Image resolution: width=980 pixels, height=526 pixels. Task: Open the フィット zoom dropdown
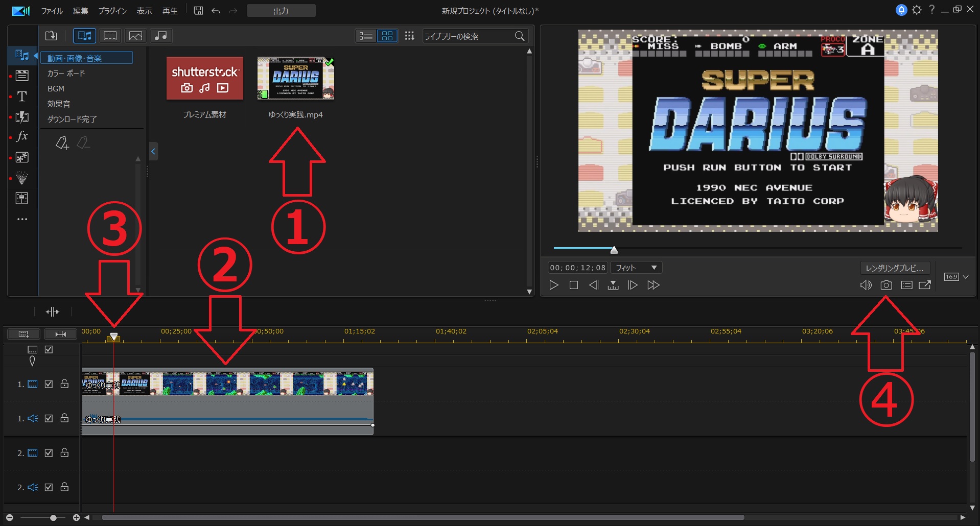point(636,268)
